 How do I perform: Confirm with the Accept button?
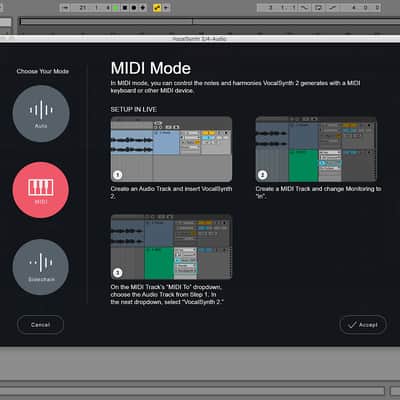[363, 325]
